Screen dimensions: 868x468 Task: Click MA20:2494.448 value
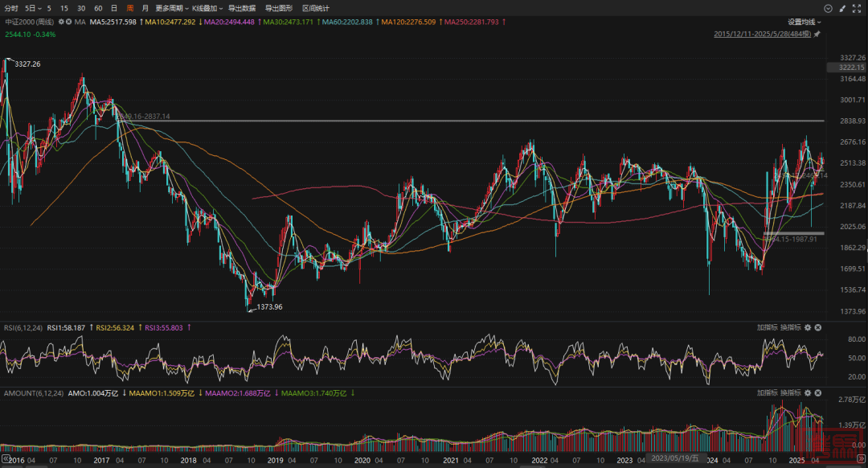click(229, 22)
